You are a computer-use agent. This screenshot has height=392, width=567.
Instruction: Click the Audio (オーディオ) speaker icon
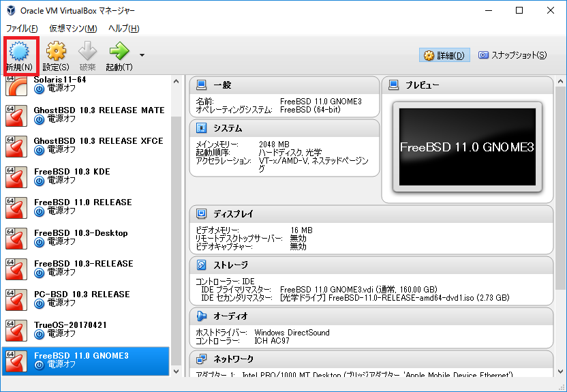[x=202, y=316]
